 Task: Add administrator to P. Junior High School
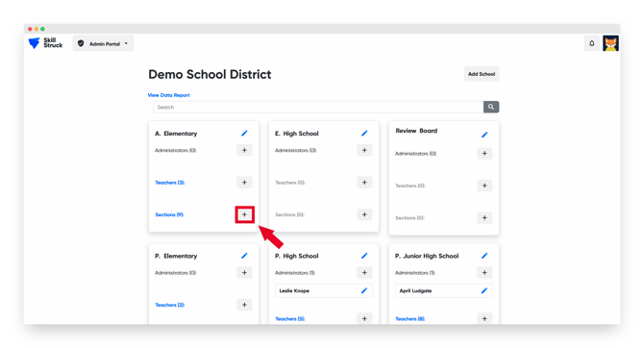484,272
